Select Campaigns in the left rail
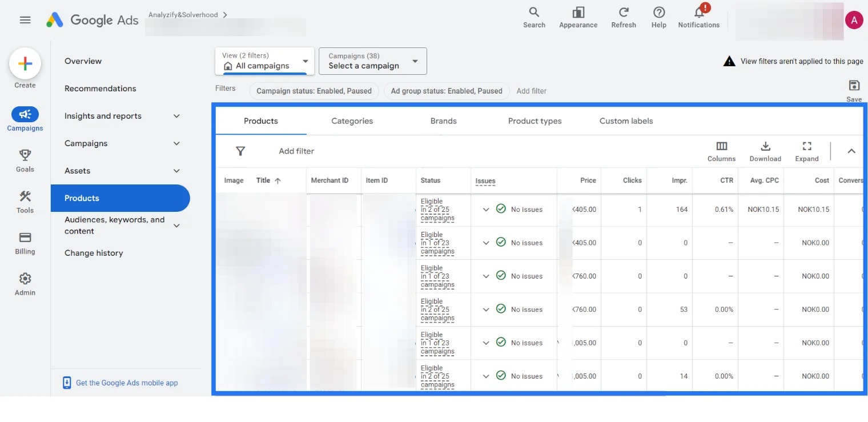Image resolution: width=868 pixels, height=422 pixels. tap(25, 119)
